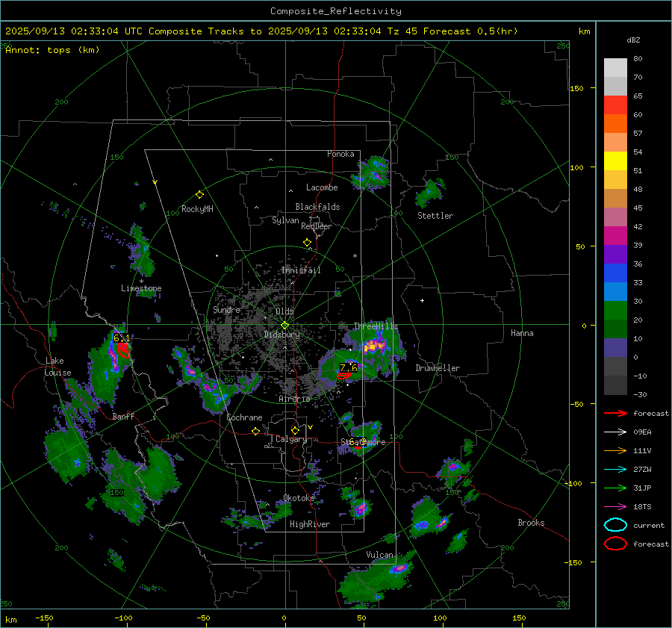Click the HighRiver city label

310,524
